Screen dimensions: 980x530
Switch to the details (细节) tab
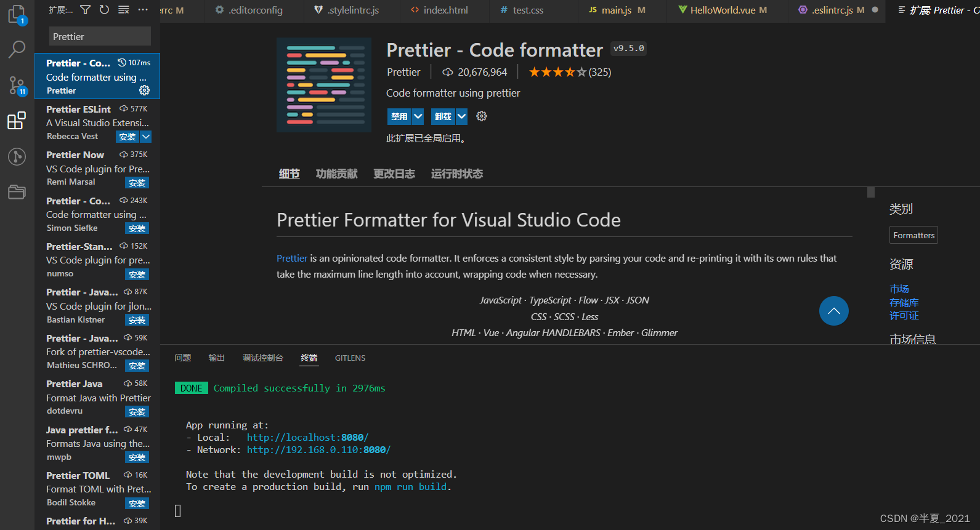289,174
